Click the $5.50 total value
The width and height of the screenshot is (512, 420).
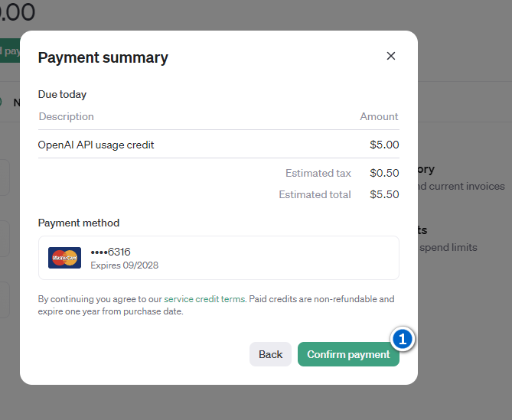pos(384,194)
